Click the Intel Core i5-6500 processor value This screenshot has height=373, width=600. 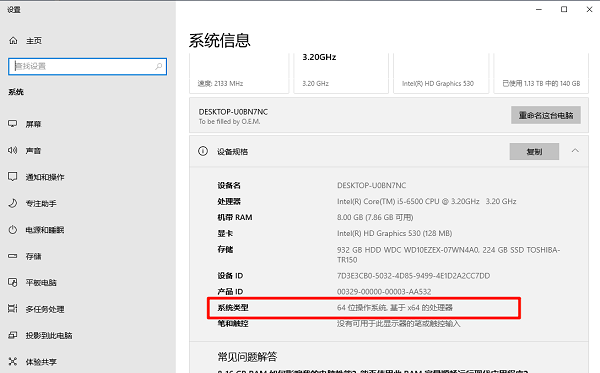coord(426,201)
